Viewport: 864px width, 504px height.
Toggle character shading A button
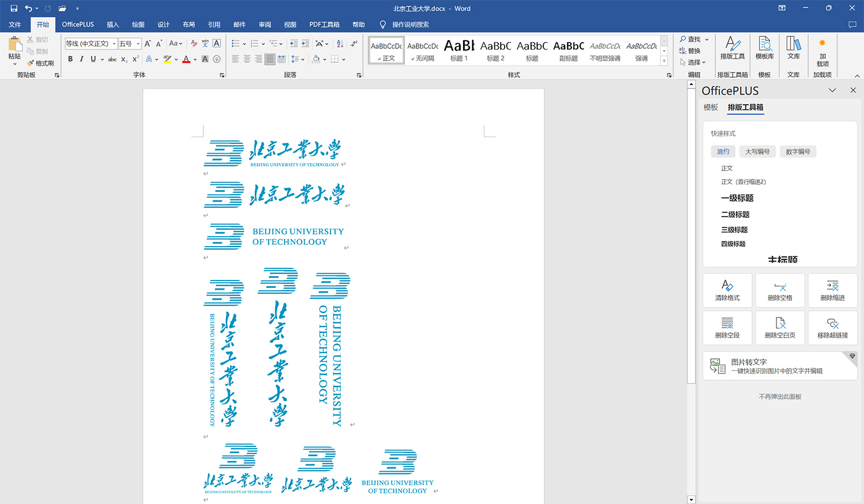point(205,59)
